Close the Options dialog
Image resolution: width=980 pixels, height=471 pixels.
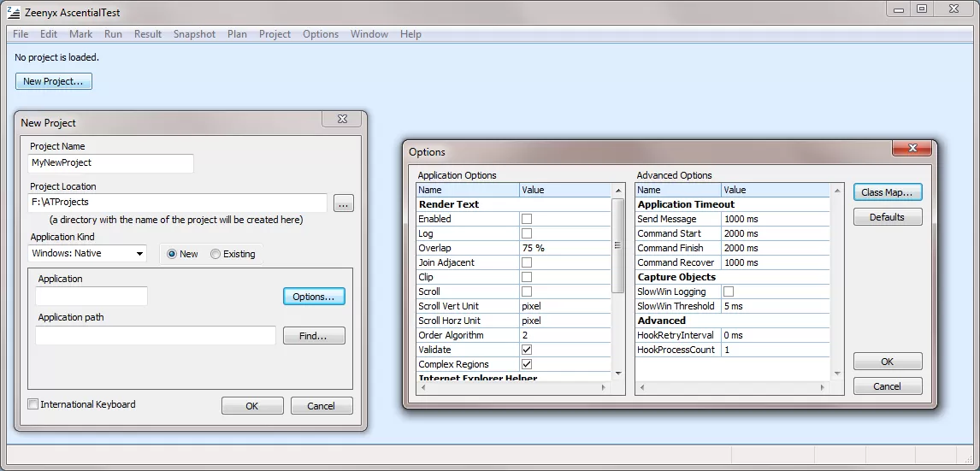point(912,149)
